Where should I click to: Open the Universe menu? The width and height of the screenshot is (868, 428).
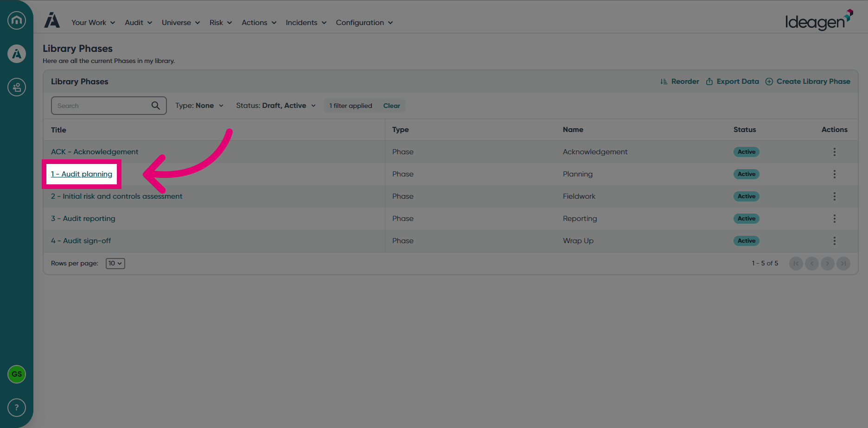coord(181,23)
